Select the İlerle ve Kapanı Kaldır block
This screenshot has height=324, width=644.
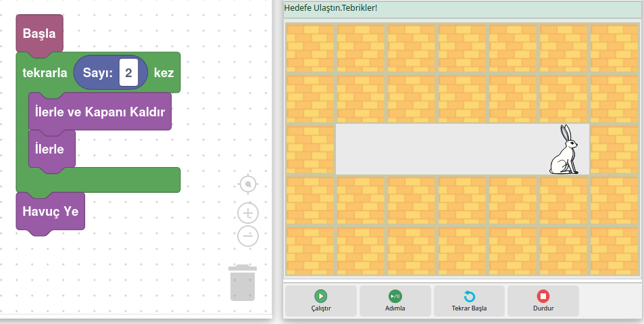tap(100, 112)
